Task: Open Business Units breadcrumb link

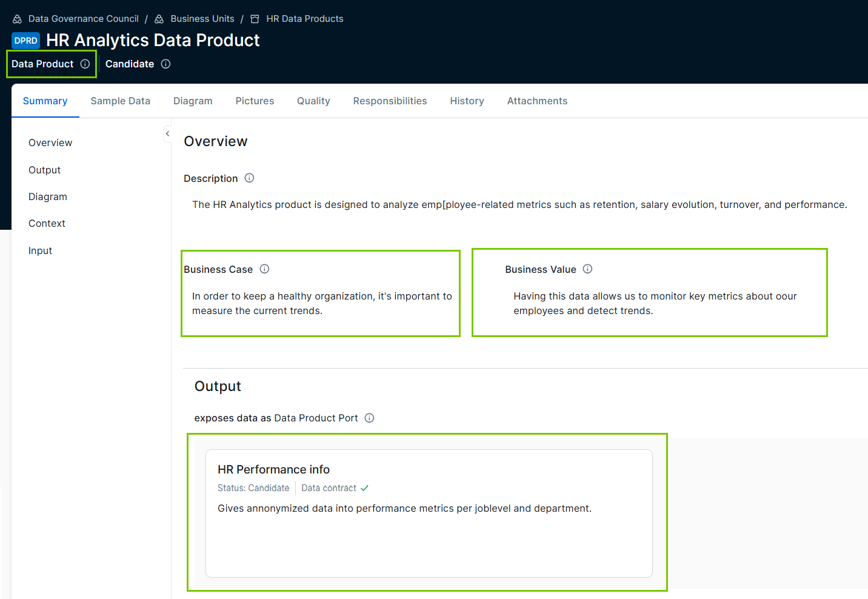Action: 202,19
